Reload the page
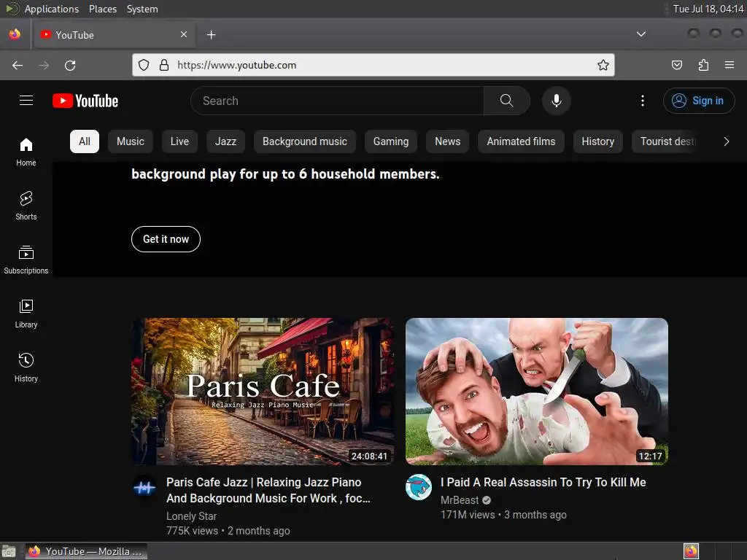This screenshot has height=560, width=747. (x=70, y=65)
